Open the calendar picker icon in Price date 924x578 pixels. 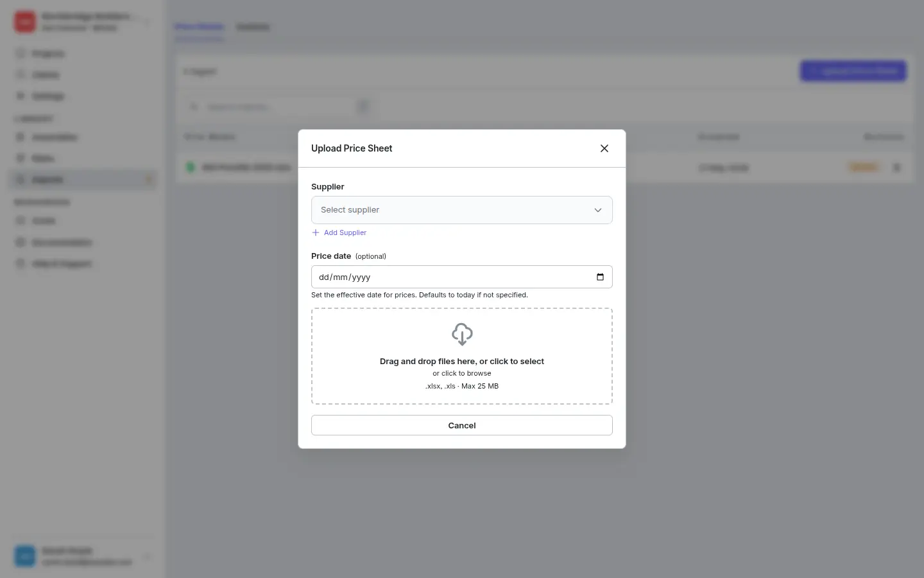coord(600,277)
